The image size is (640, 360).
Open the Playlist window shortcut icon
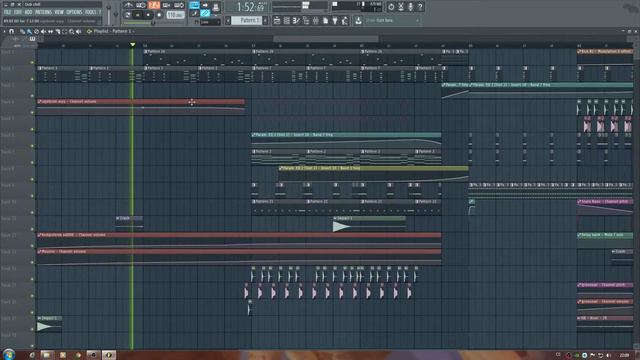(277, 20)
